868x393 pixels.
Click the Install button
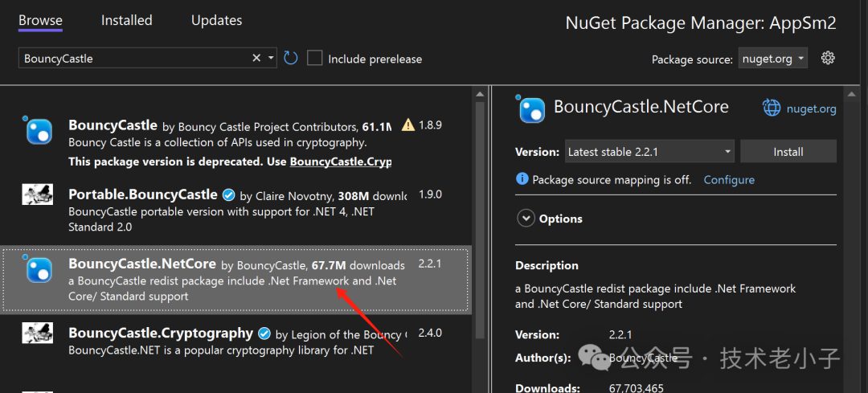point(788,151)
